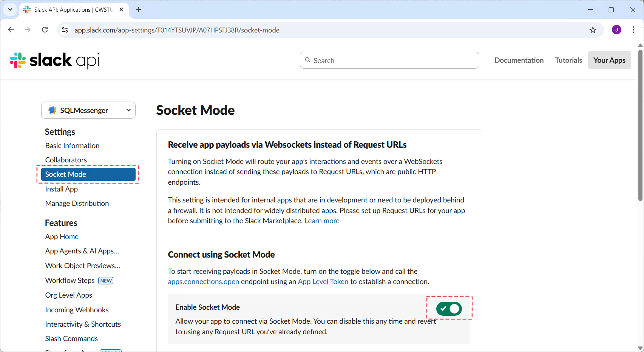This screenshot has width=644, height=352.
Task: Disable the Enable Socket Mode toggle
Action: (449, 309)
